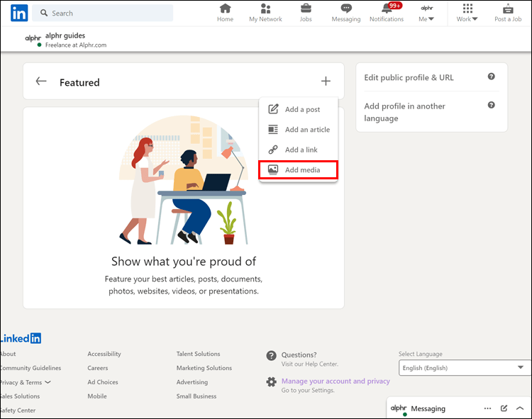Open My Network from top navigation
This screenshot has width=532, height=419.
265,13
